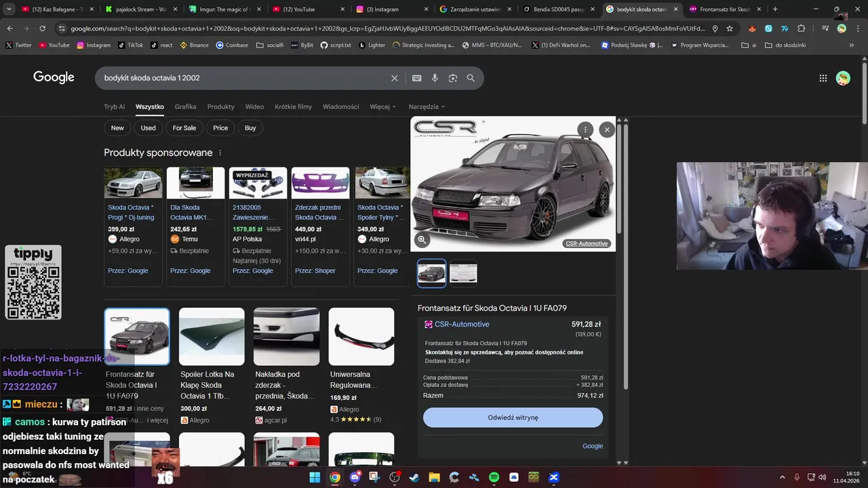868x488 pixels.
Task: Switch to the Instagram browser tab
Action: pos(391,9)
